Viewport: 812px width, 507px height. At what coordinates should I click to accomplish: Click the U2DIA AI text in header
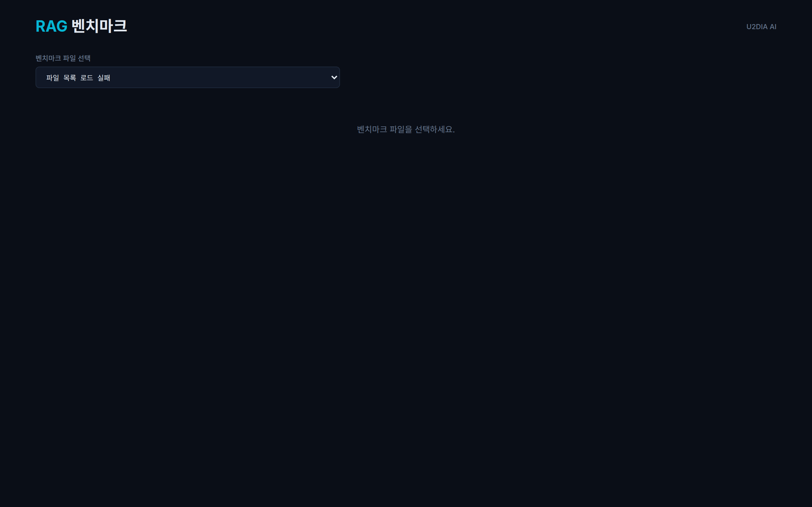click(761, 27)
